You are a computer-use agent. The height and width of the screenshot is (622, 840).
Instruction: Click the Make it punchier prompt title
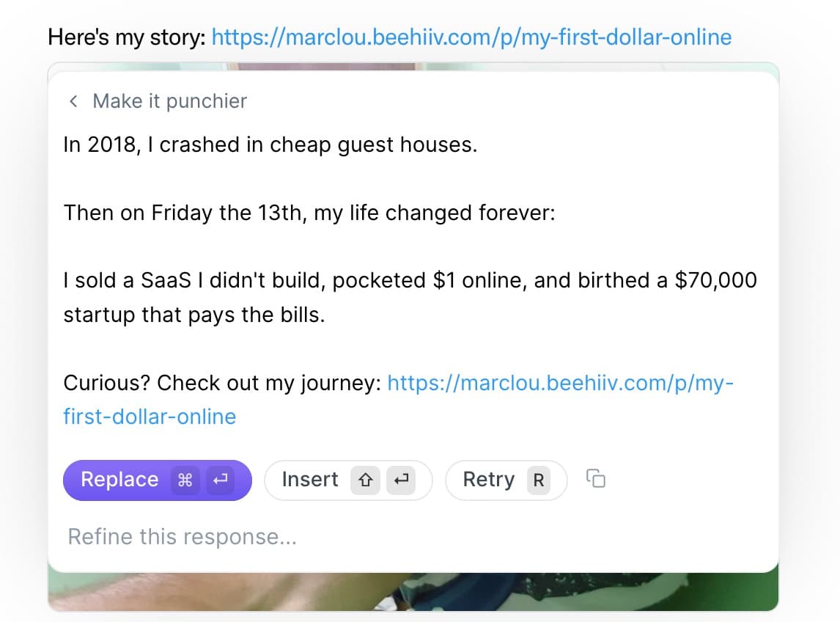tap(170, 100)
